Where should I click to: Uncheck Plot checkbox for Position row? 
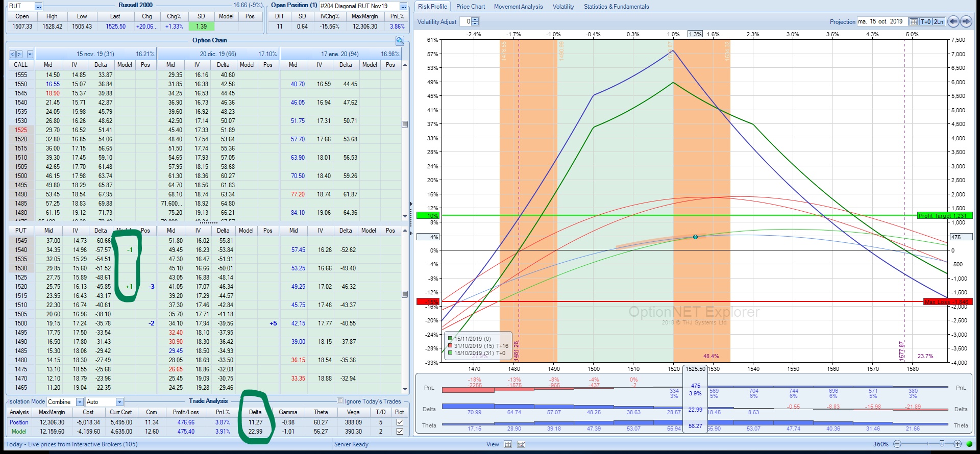(x=400, y=422)
